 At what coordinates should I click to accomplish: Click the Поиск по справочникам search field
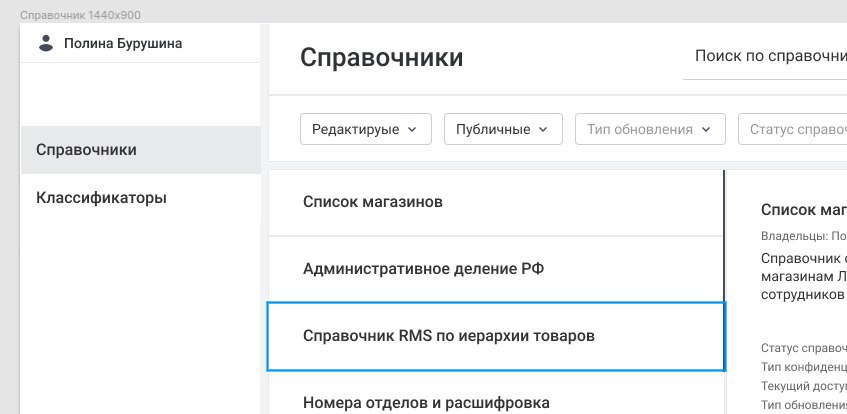[x=765, y=56]
